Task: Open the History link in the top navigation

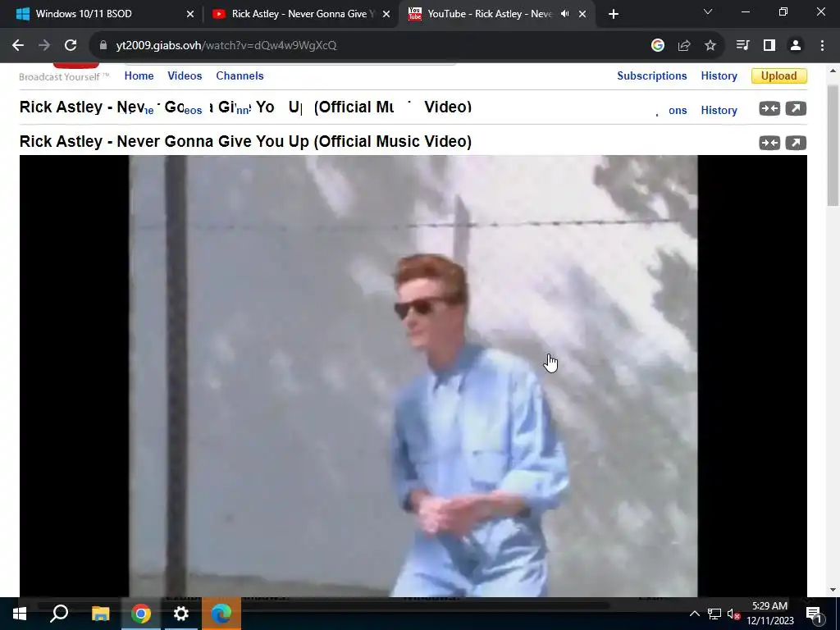Action: pyautogui.click(x=719, y=76)
